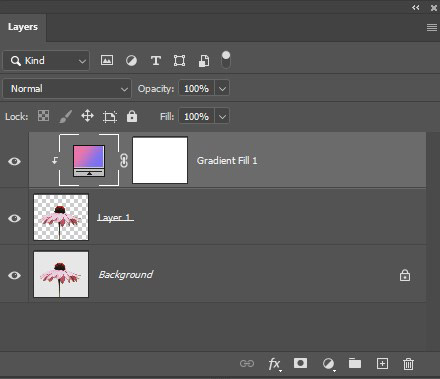Click the Fill 100% value field
The image size is (440, 379).
196,117
